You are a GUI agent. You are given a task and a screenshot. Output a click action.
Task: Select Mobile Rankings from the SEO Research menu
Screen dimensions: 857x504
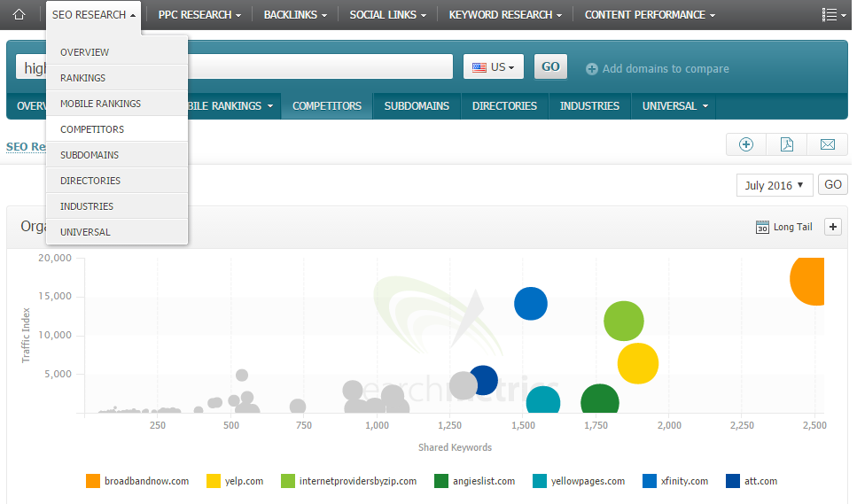(x=100, y=104)
